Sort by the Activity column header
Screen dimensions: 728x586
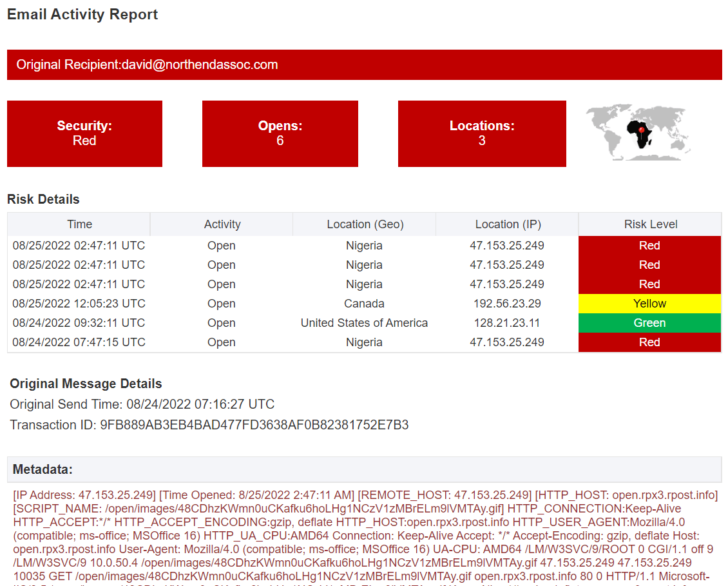[221, 224]
